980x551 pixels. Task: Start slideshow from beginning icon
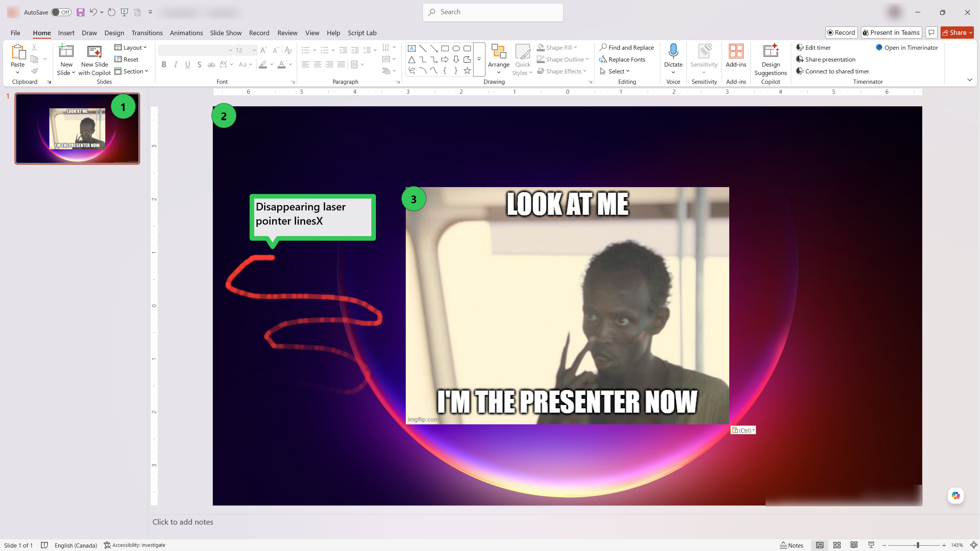pos(124,12)
